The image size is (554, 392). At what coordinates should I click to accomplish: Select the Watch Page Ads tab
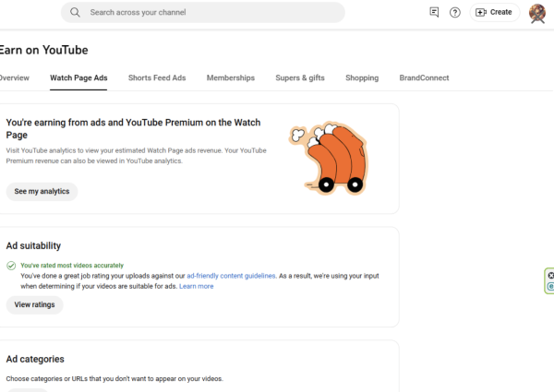pos(78,78)
